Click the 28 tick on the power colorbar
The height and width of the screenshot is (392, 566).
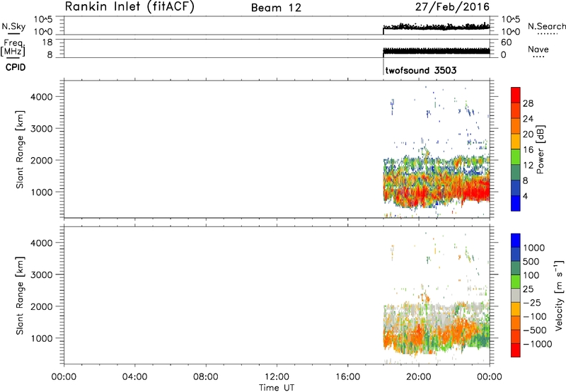[528, 103]
